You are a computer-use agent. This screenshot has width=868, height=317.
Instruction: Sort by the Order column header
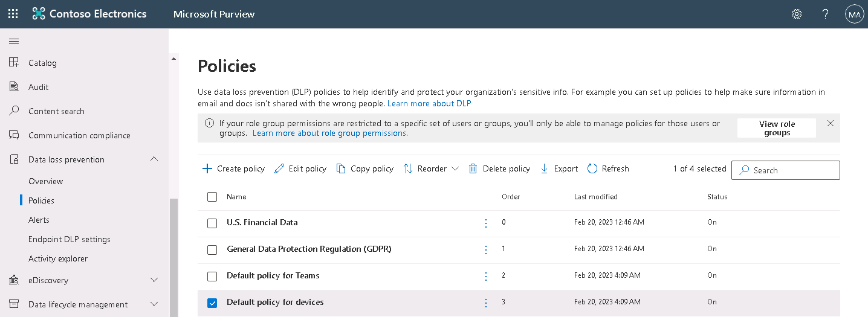[511, 197]
